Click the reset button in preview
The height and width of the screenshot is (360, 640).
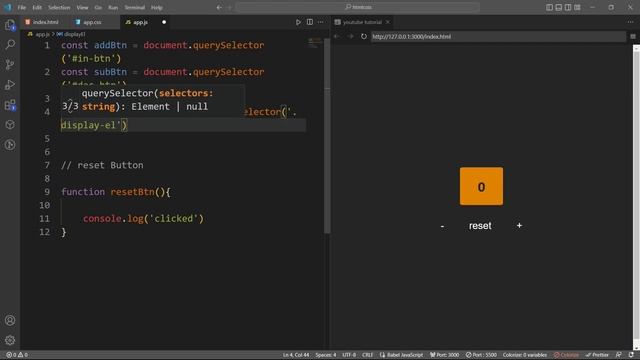[x=480, y=226]
